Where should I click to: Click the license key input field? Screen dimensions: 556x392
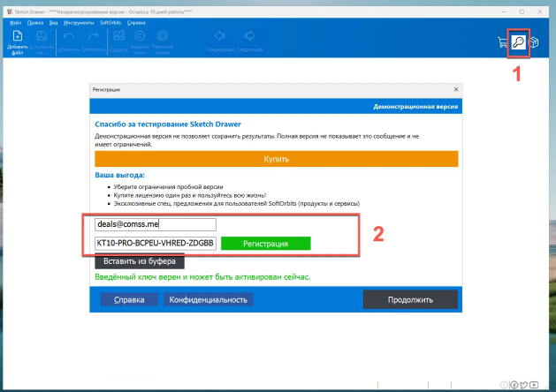click(x=156, y=244)
